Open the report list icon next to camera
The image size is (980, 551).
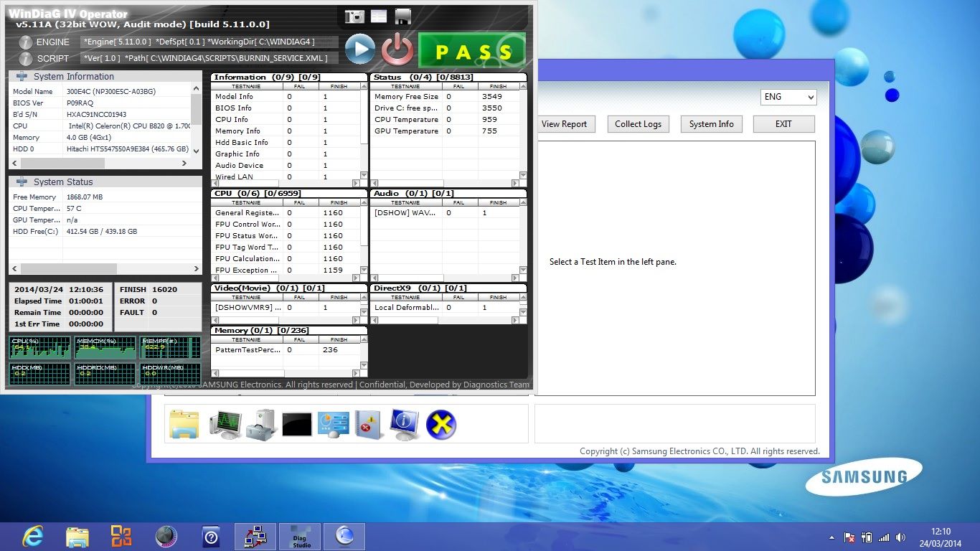[x=379, y=17]
